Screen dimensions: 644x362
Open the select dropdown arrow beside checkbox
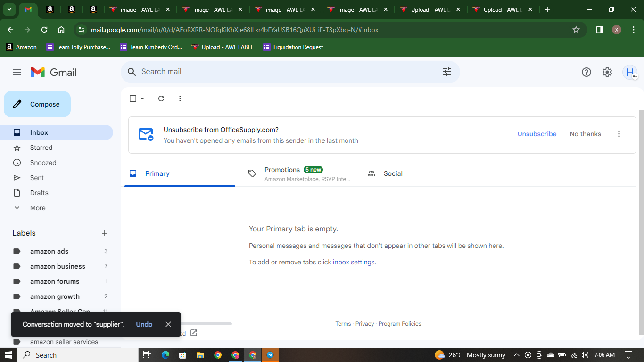[x=142, y=99]
